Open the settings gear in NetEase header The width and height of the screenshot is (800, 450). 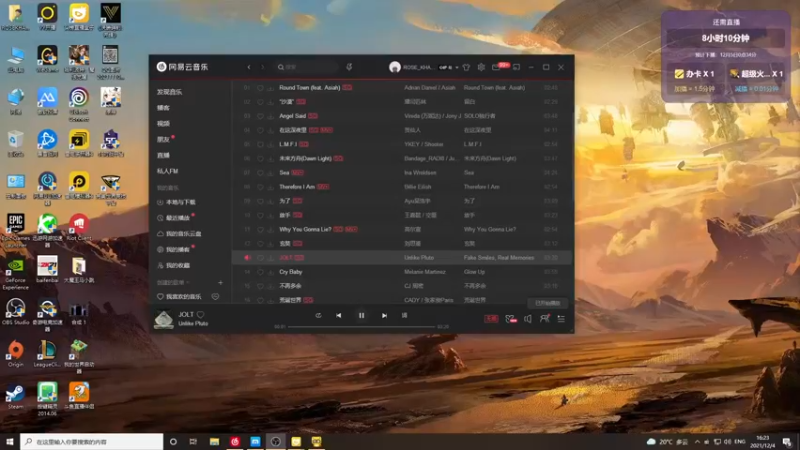pos(481,67)
